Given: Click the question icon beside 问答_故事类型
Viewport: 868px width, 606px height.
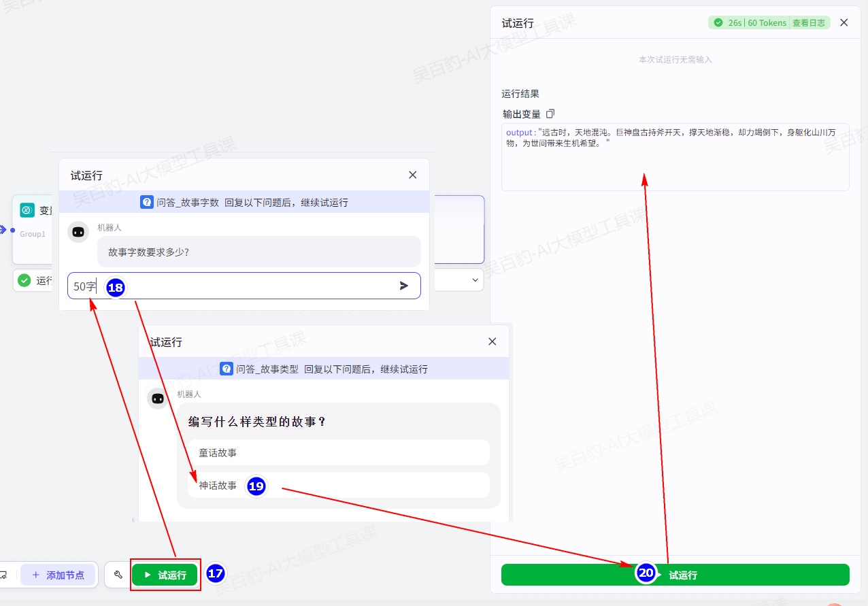Looking at the screenshot, I should point(227,369).
